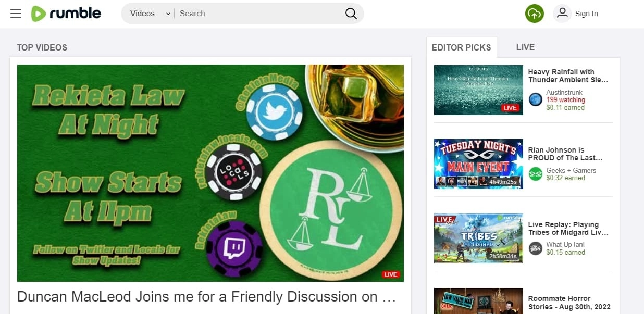Open Tuesday Night's Main Event thumbnail
This screenshot has height=314, width=644.
point(478,164)
